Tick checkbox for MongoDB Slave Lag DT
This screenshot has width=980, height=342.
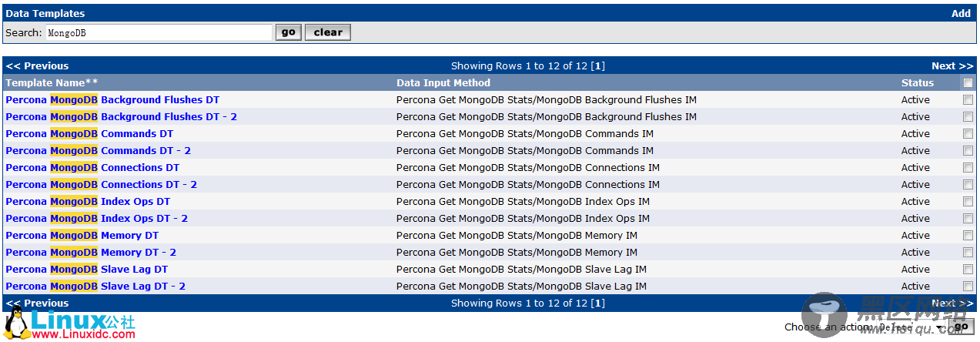(968, 270)
